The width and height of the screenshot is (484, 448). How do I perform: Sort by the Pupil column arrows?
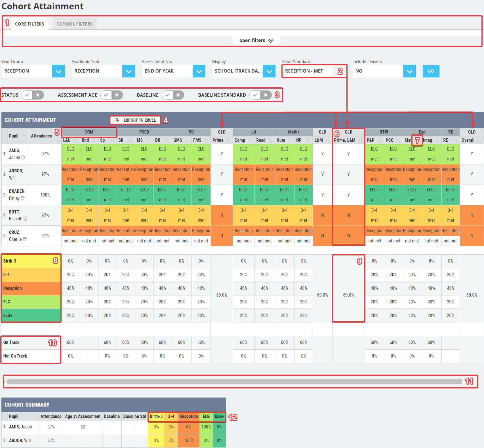(25, 136)
